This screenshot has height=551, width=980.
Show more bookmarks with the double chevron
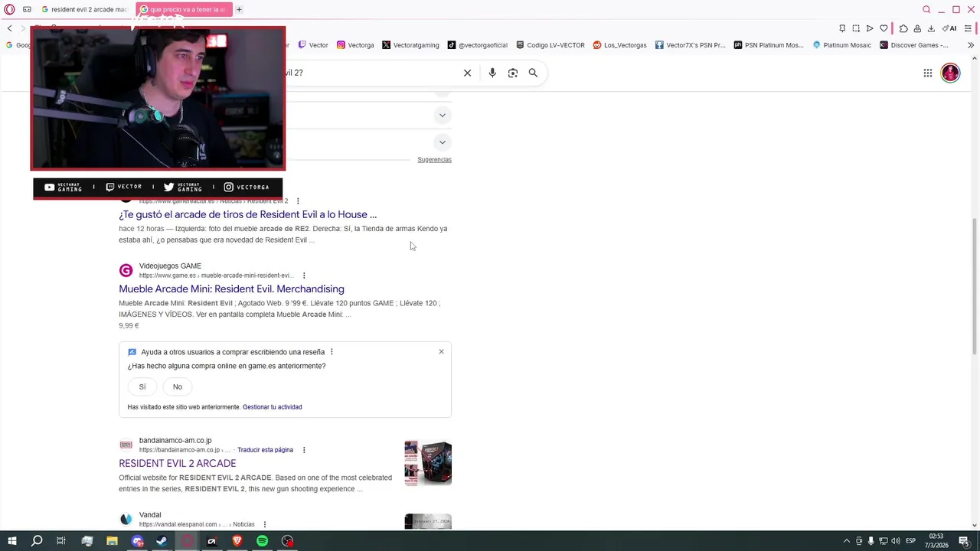(x=971, y=45)
